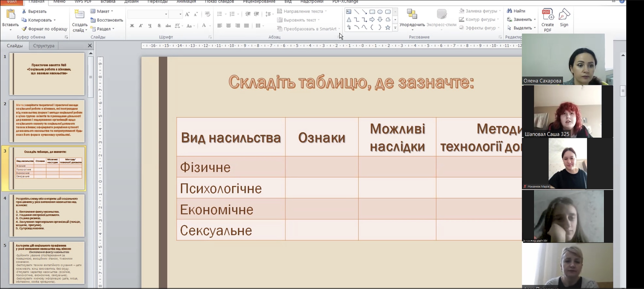This screenshot has height=289, width=644.
Task: Toggle bold (Ж) formatting
Action: pos(132,26)
